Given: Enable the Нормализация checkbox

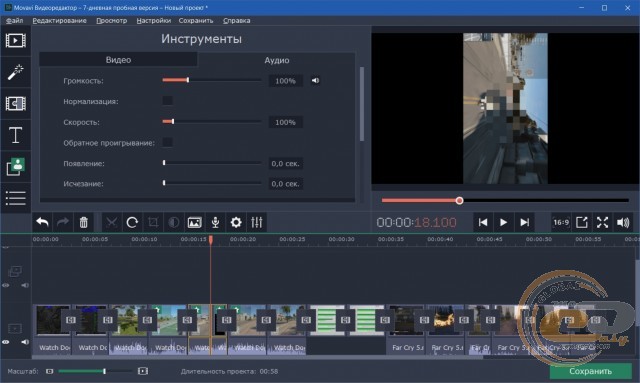Looking at the screenshot, I should [x=167, y=101].
